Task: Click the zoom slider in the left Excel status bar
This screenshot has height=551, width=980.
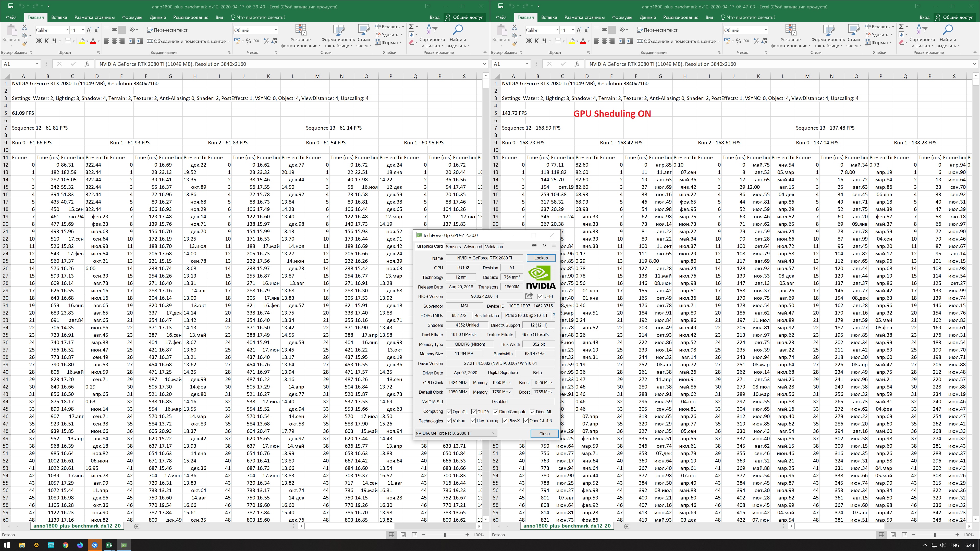Action: [x=445, y=535]
